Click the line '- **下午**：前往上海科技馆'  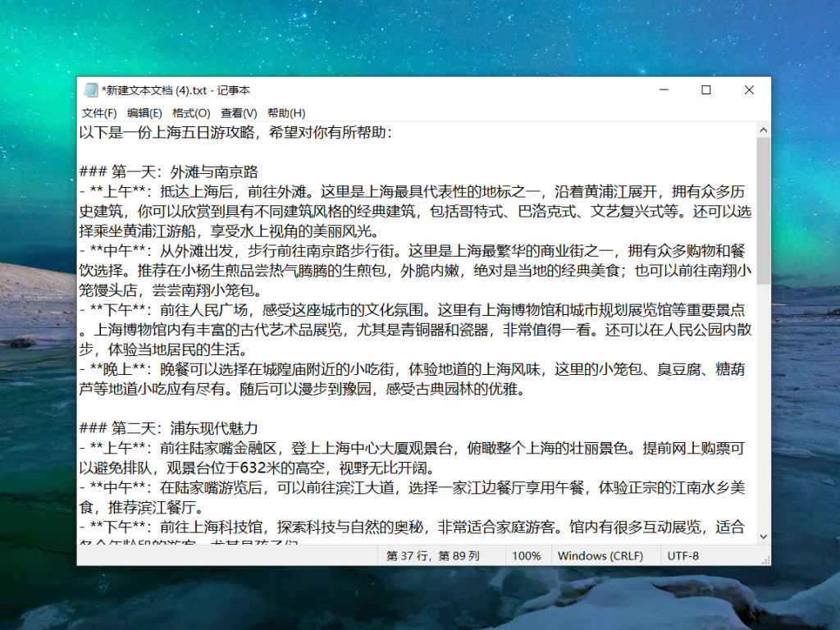click(412, 527)
